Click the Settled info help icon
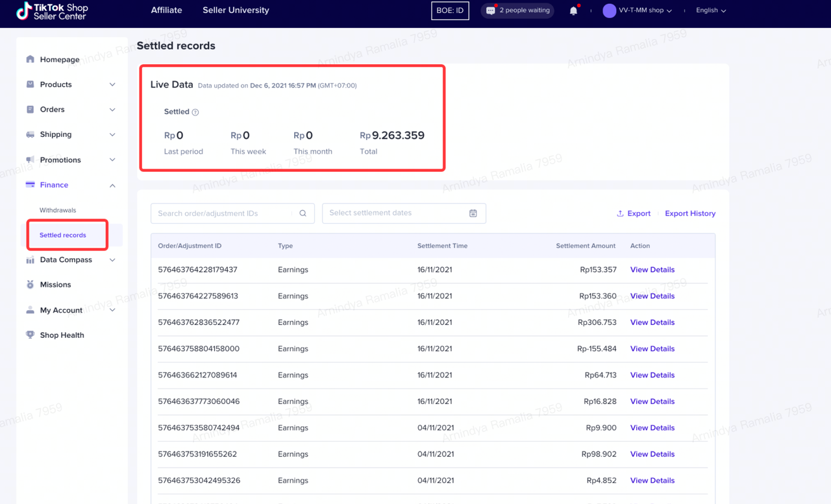Screen dimensions: 831x504 [x=195, y=112]
